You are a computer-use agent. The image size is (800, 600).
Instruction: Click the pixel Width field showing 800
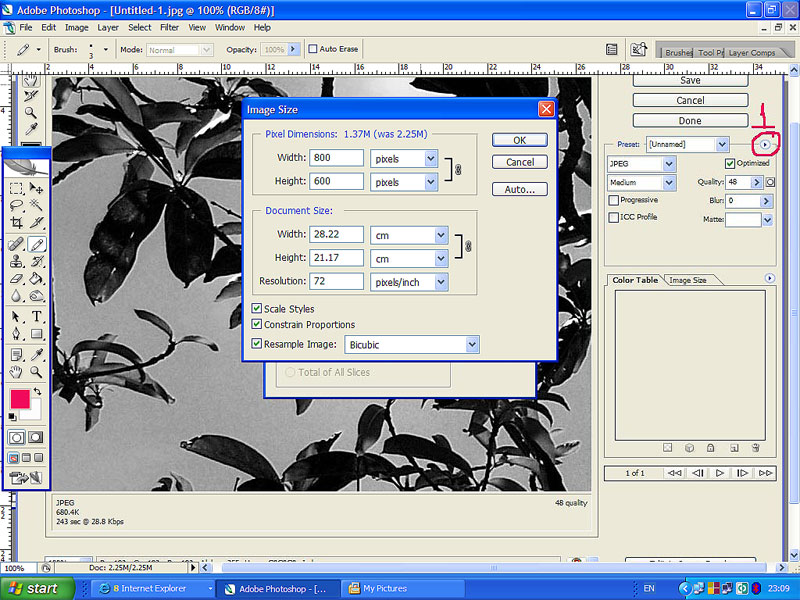coord(337,158)
